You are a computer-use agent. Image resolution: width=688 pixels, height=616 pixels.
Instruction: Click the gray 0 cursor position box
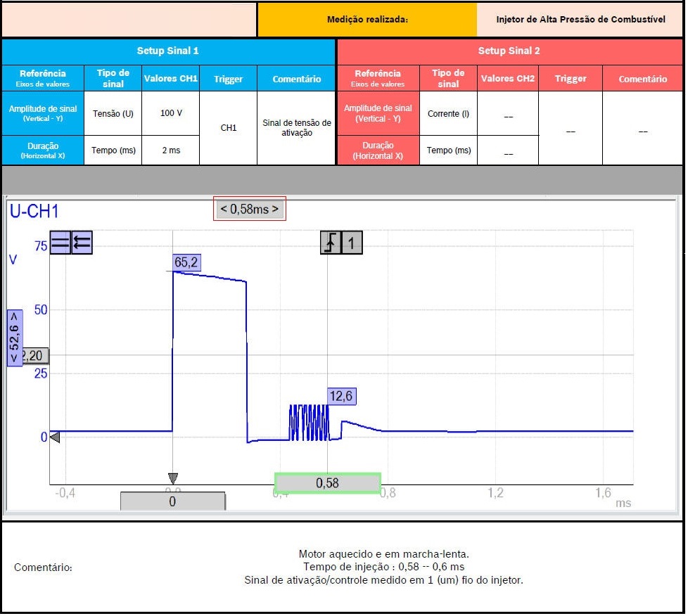172,501
